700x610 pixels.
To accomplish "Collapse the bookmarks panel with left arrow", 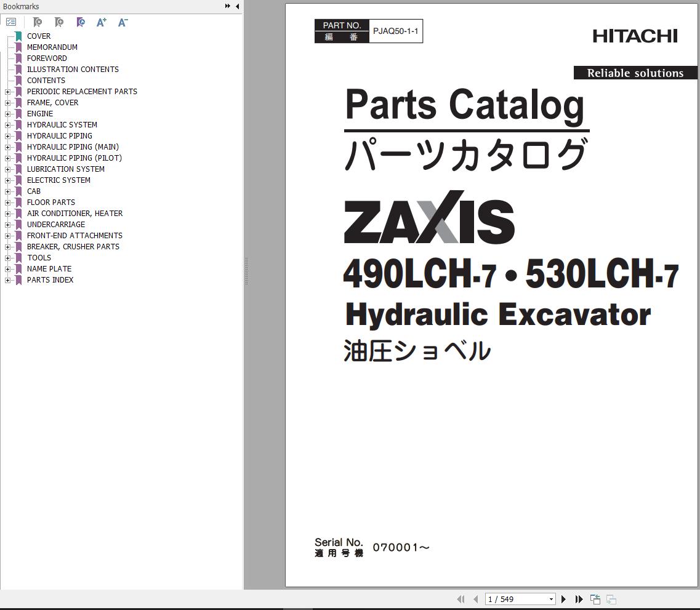I will click(238, 6).
